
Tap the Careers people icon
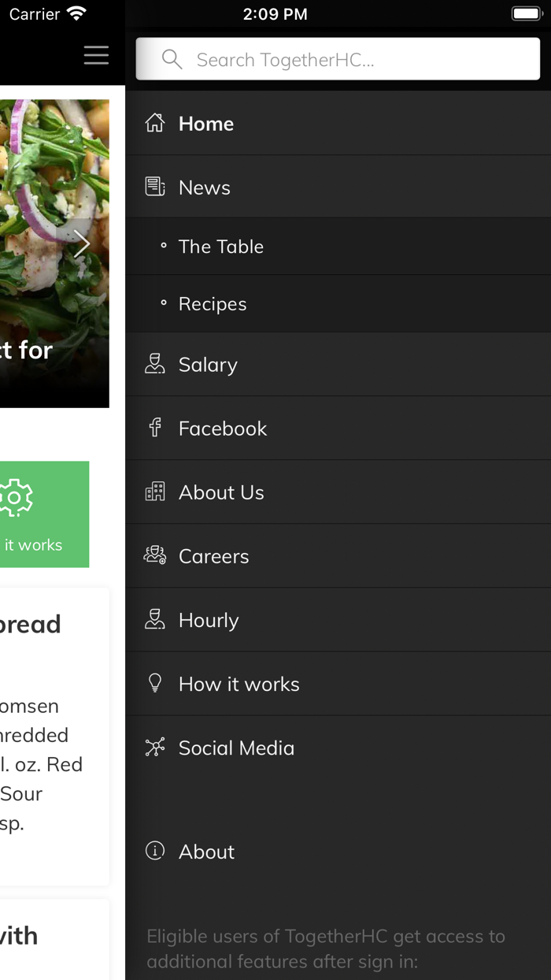pyautogui.click(x=155, y=555)
